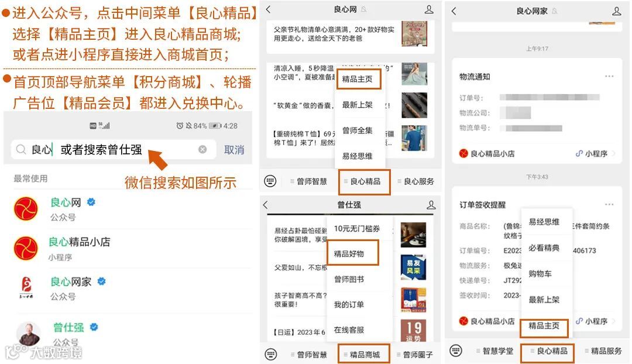Open more options on 订单签收提醒 card

[x=609, y=204]
